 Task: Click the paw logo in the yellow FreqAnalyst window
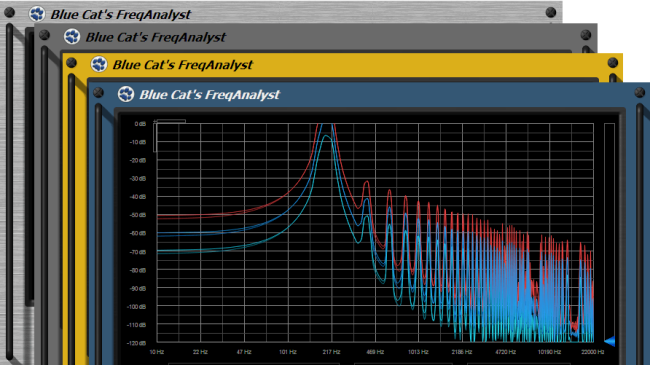coord(99,64)
